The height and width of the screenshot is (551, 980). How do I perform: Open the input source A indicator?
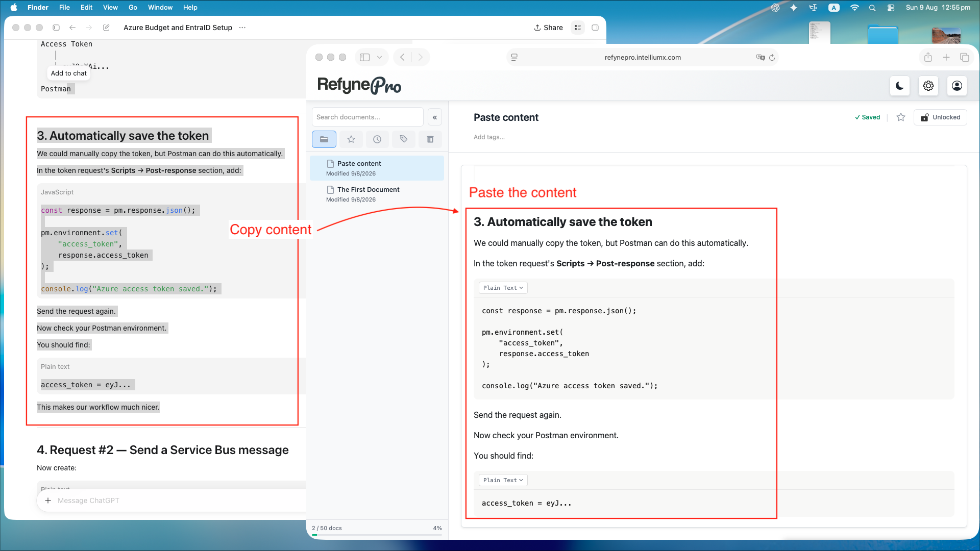[x=834, y=8]
